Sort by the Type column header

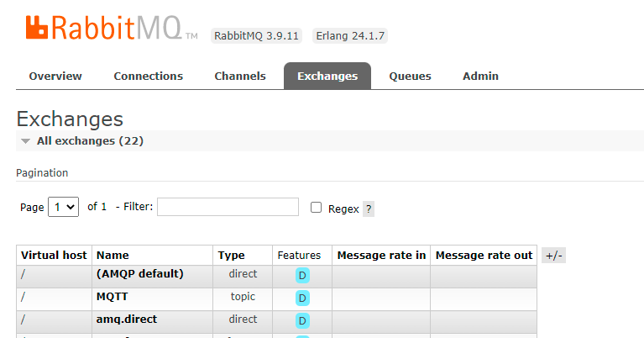pos(231,256)
